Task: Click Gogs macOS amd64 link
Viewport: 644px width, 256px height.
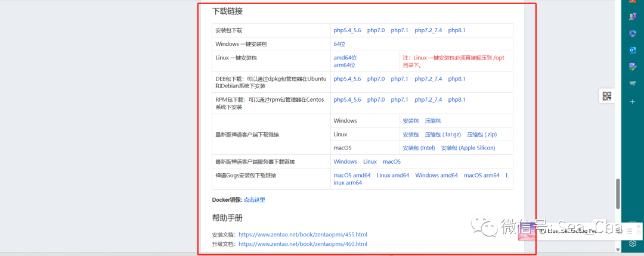Action: pos(352,175)
